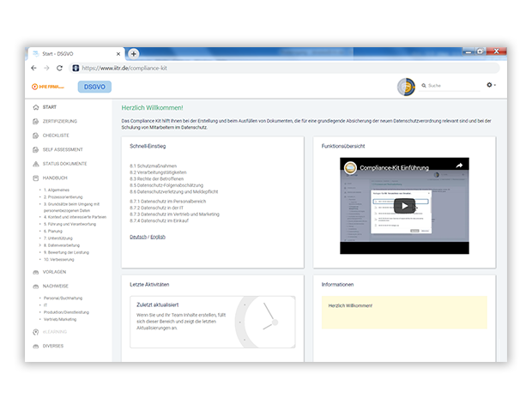Open a new browser tab
Screen dimensions: 532x404
tap(134, 53)
